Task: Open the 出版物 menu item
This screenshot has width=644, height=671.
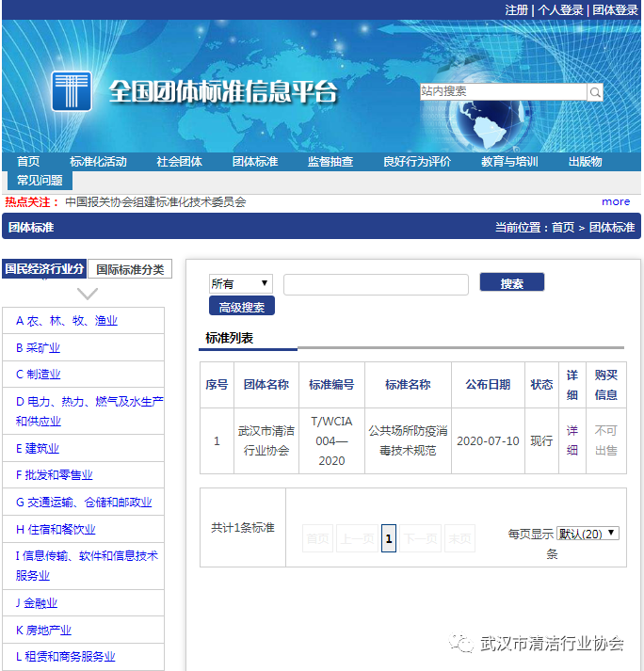Action: [x=586, y=162]
